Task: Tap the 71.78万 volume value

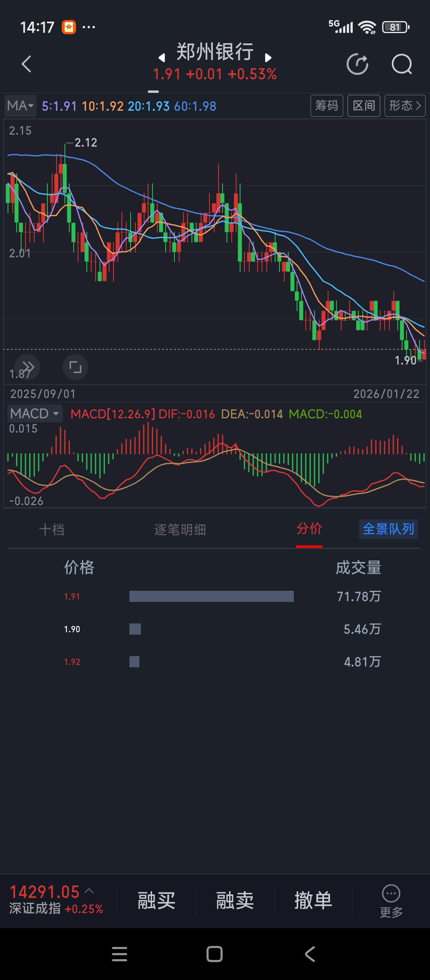Action: 359,596
